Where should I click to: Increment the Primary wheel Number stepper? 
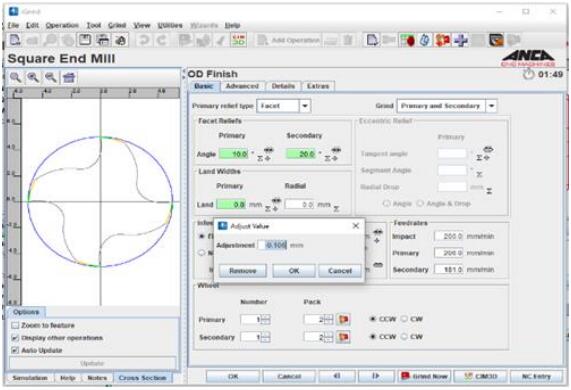pos(266,317)
